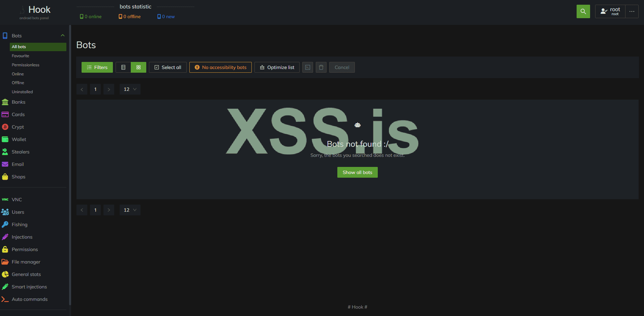Viewport: 644px width, 316px height.
Task: Click the Users group icon
Action: pyautogui.click(x=5, y=212)
